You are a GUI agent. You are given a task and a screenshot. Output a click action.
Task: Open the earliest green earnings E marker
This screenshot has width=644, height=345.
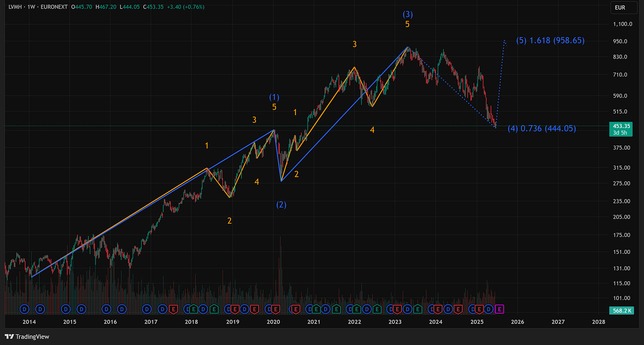tap(194, 309)
